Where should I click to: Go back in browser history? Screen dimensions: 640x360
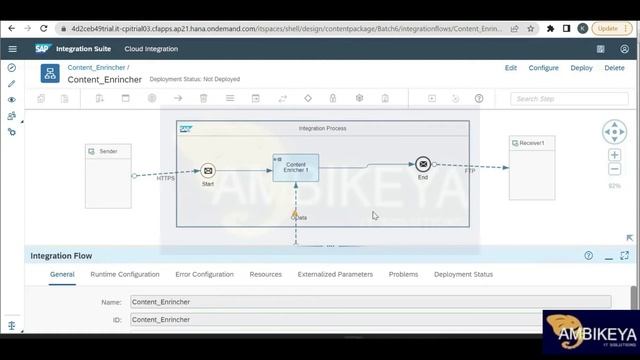coord(11,29)
